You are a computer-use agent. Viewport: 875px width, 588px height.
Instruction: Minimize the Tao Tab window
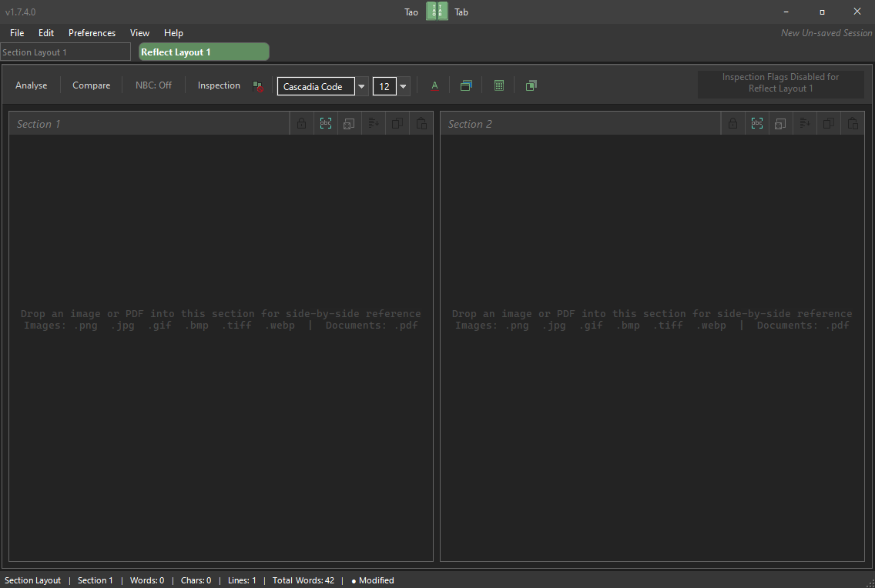(786, 12)
